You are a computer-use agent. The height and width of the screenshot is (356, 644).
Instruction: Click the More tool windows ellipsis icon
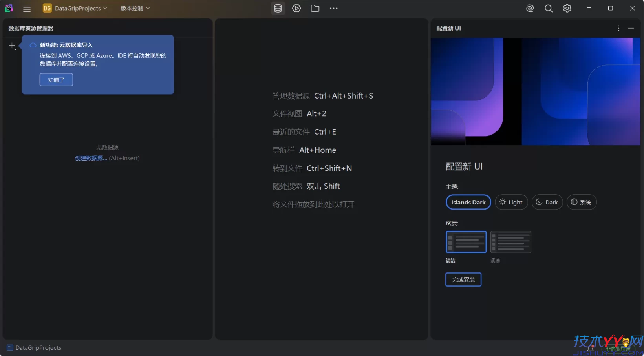333,8
